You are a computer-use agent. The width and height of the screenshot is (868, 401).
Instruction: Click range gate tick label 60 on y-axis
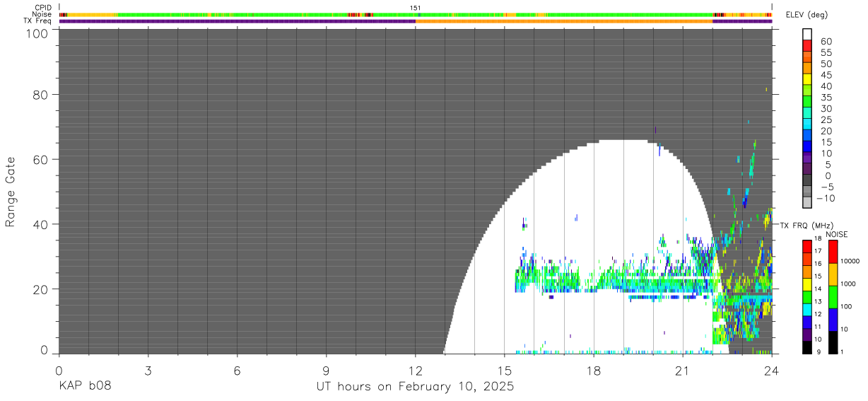(x=40, y=159)
